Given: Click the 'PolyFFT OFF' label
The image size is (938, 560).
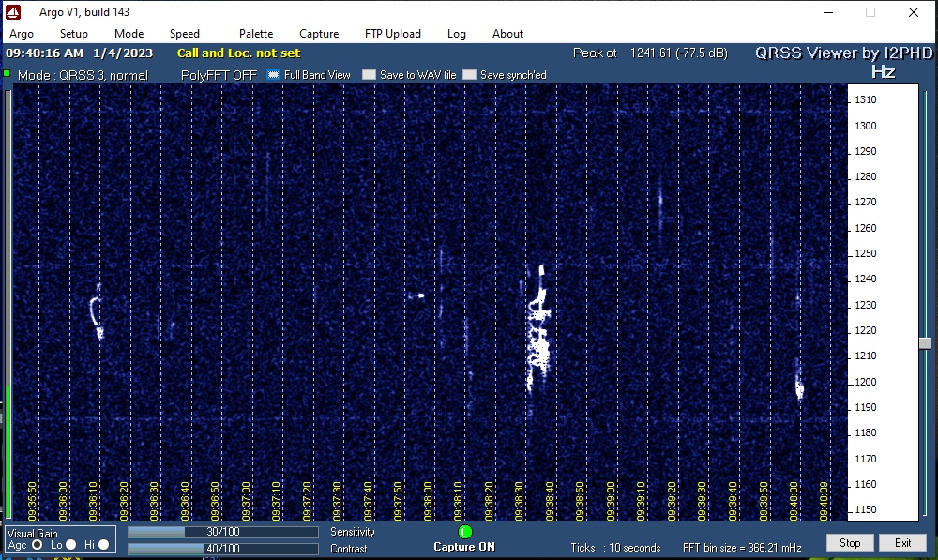Looking at the screenshot, I should tap(219, 75).
